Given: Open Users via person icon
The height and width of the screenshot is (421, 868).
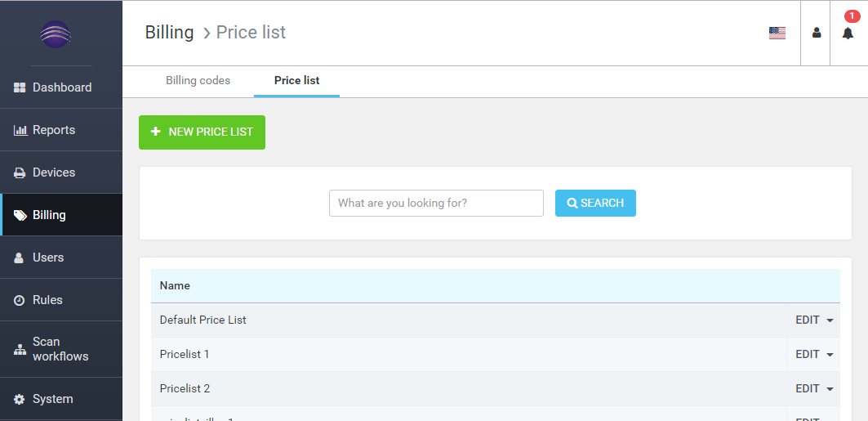Looking at the screenshot, I should coord(20,258).
